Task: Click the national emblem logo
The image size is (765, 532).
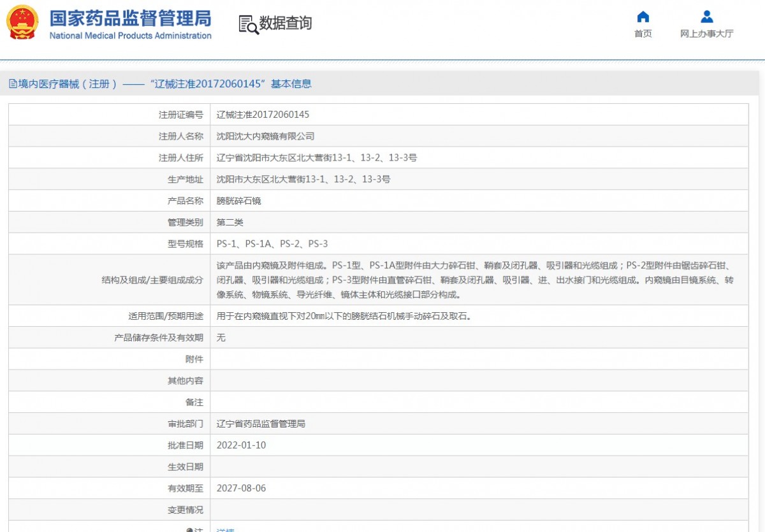Action: (x=22, y=22)
